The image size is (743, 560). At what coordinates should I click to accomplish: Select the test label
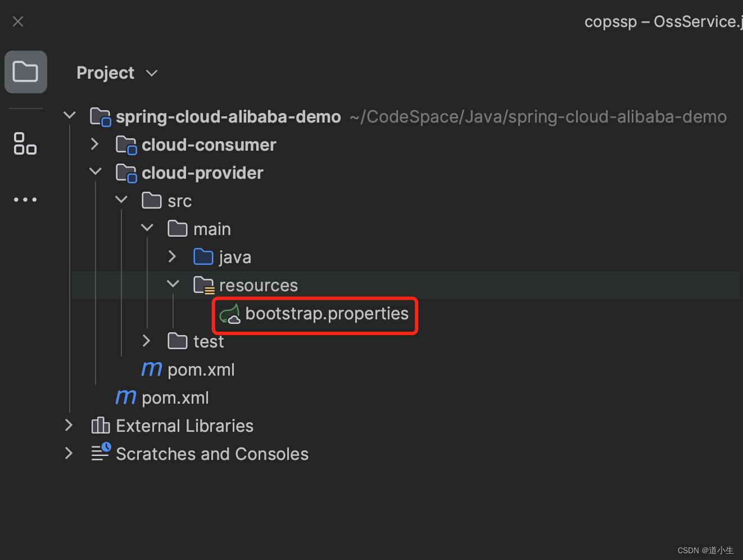(209, 342)
